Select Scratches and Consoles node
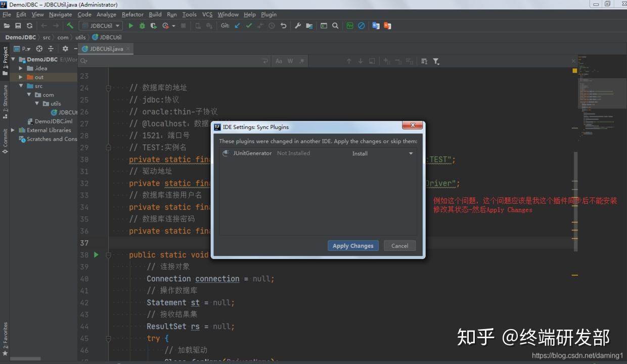Image resolution: width=627 pixels, height=364 pixels. pyautogui.click(x=48, y=139)
